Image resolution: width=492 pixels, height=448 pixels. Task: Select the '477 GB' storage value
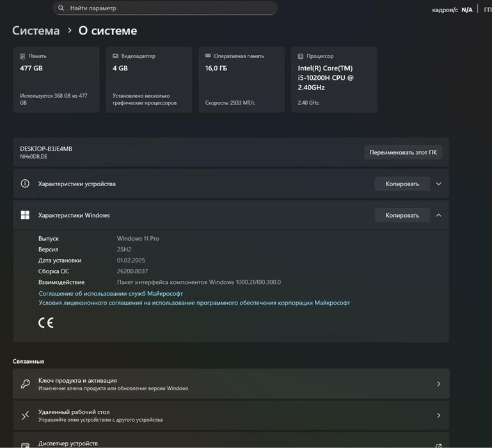pos(31,68)
